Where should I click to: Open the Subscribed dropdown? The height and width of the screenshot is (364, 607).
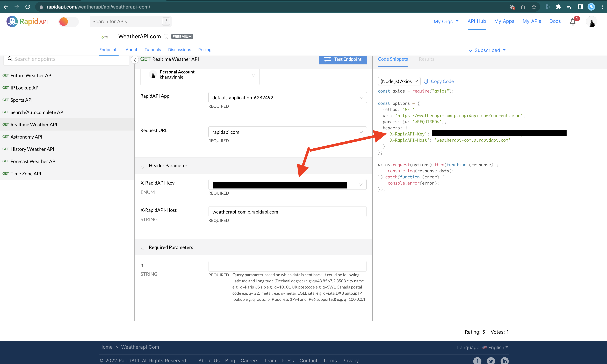[487, 50]
